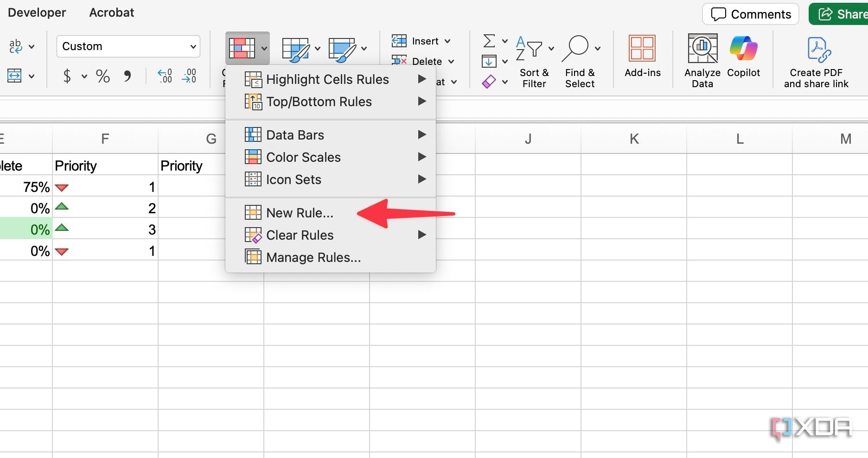Open the Format as Table icon
Image resolution: width=868 pixels, height=458 pixels.
295,49
